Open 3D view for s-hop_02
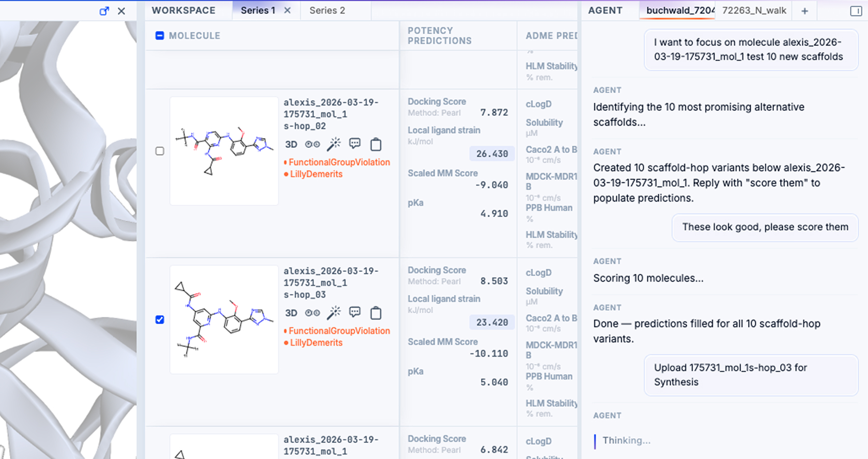 pos(291,144)
